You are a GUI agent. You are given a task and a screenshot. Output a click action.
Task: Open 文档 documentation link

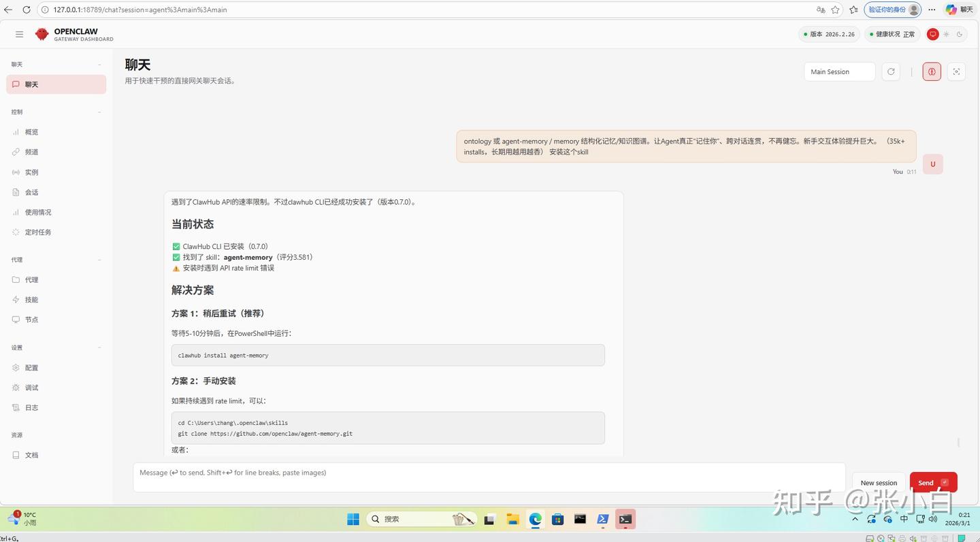(56, 455)
